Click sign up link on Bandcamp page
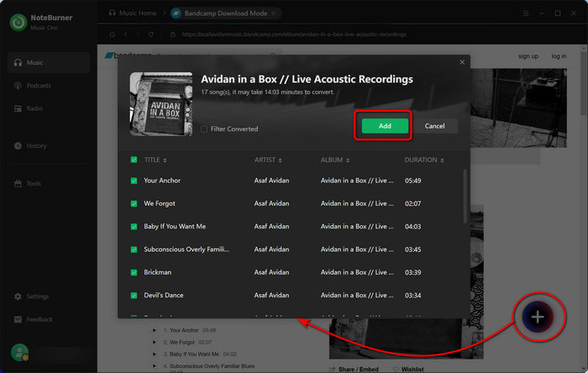Viewport: 588px width, 373px height. point(528,56)
